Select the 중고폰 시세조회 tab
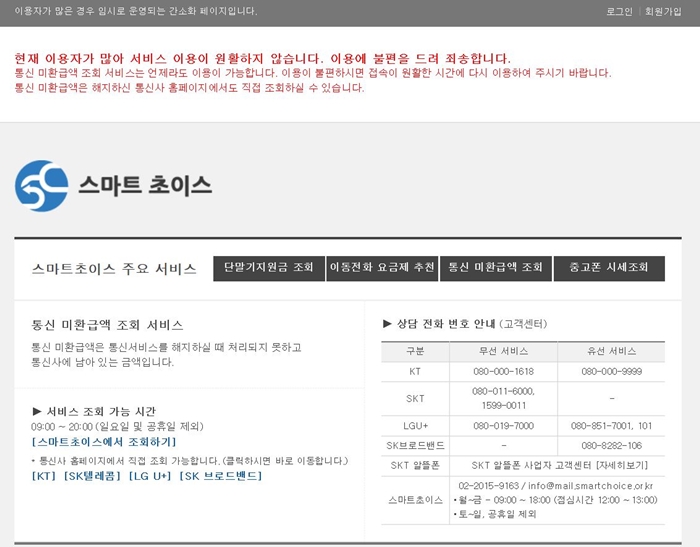Image resolution: width=700 pixels, height=547 pixels. pos(609,268)
